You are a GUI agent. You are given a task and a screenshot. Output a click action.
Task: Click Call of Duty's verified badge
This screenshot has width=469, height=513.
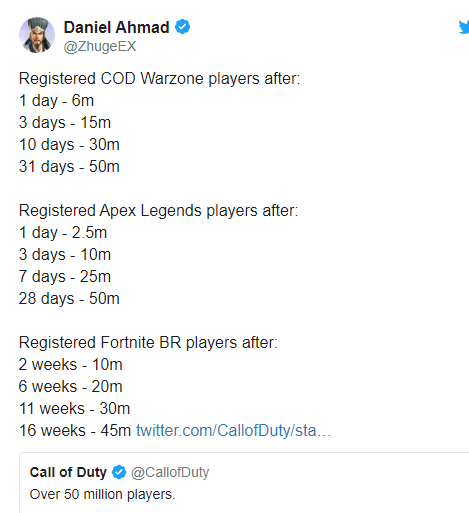point(119,472)
